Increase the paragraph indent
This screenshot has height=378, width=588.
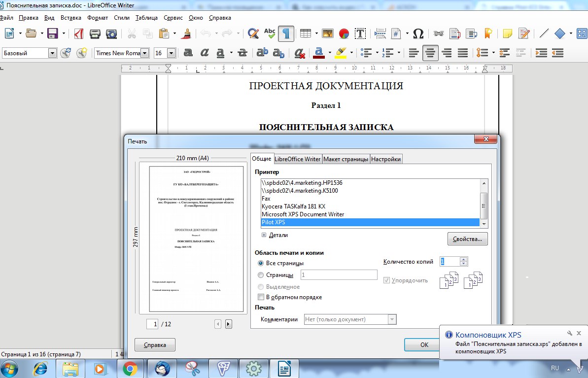tap(541, 53)
